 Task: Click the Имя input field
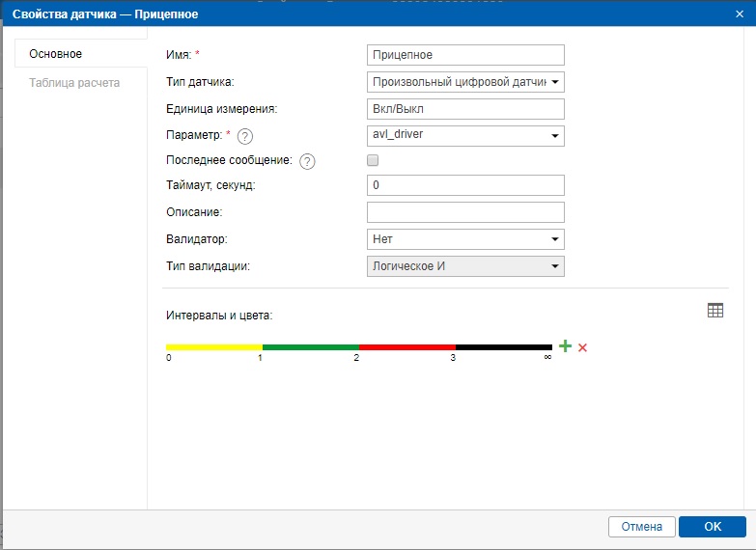465,56
